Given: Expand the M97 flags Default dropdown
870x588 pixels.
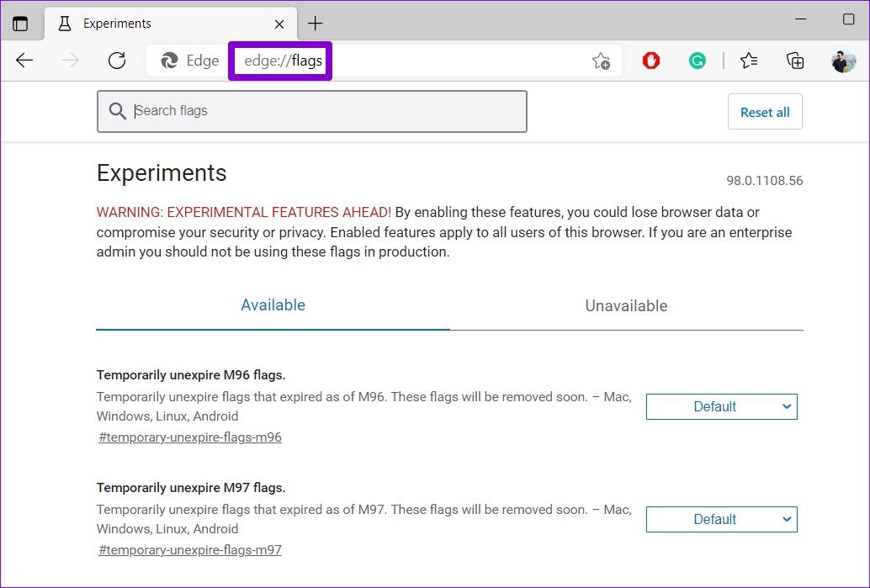Looking at the screenshot, I should click(721, 520).
